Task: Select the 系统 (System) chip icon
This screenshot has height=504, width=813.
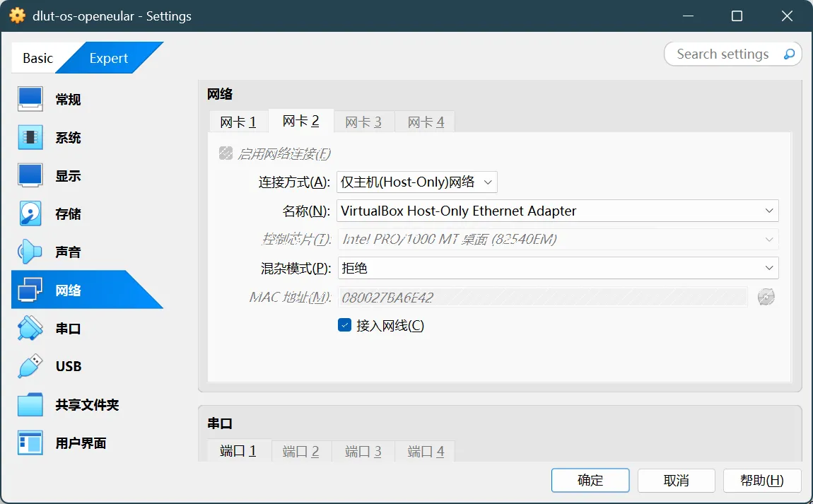Action: [30, 138]
